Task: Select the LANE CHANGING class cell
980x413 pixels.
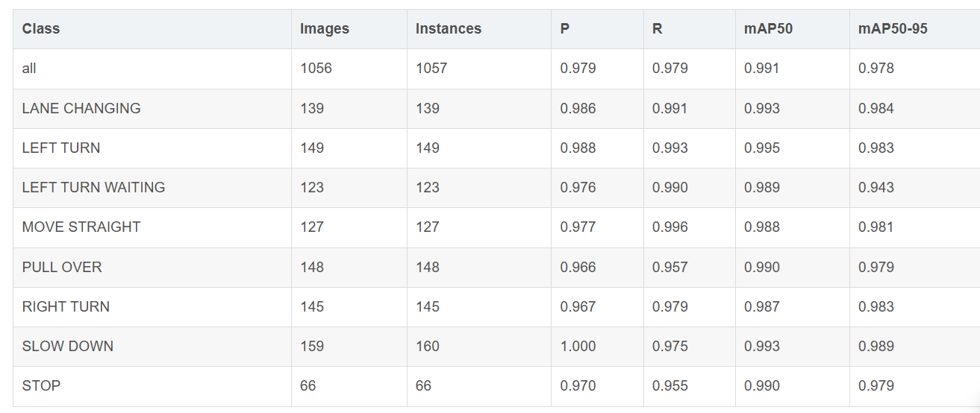Action: click(81, 108)
